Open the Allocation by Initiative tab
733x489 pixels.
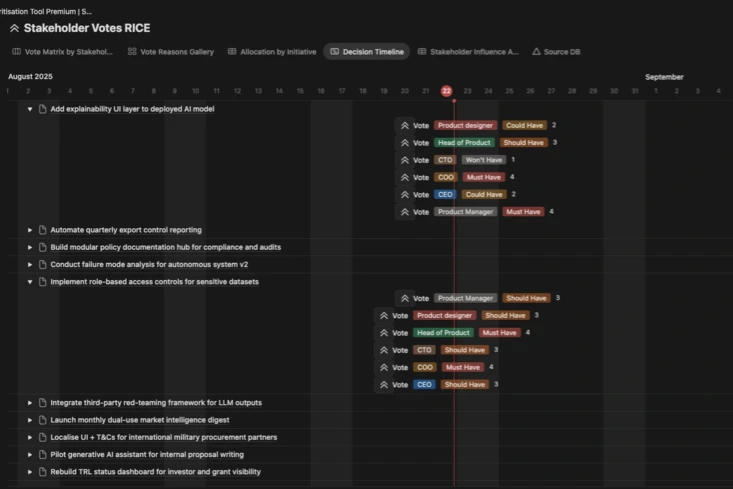coord(272,51)
